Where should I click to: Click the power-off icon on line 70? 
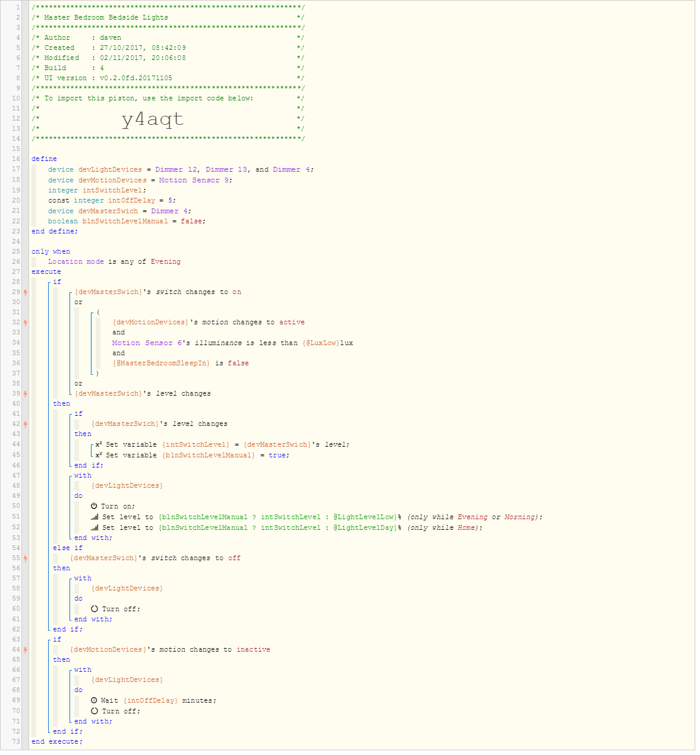click(94, 711)
